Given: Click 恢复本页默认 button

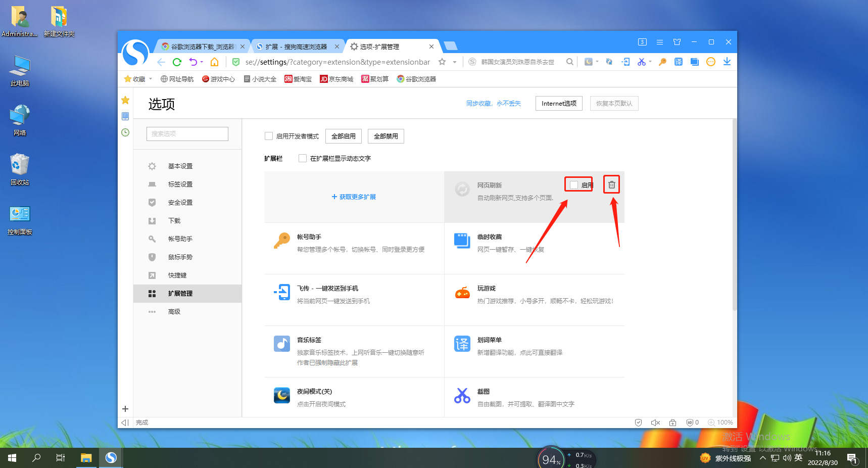Looking at the screenshot, I should click(x=614, y=104).
